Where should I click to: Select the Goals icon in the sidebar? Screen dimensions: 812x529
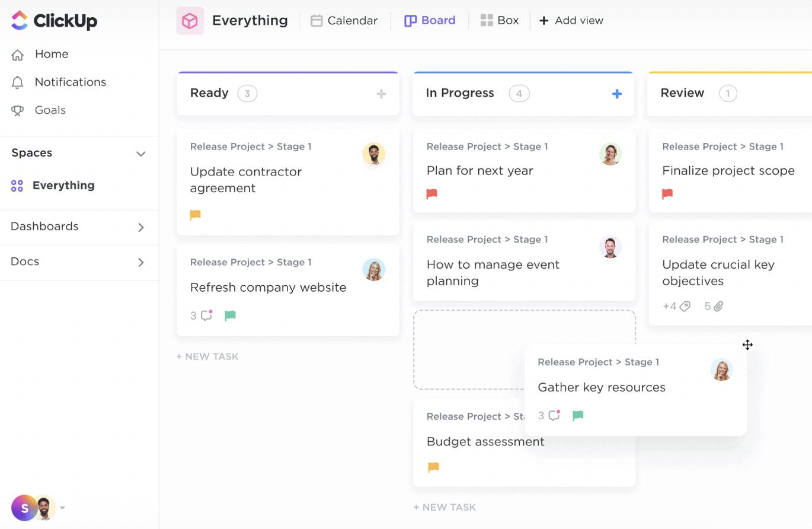[18, 110]
